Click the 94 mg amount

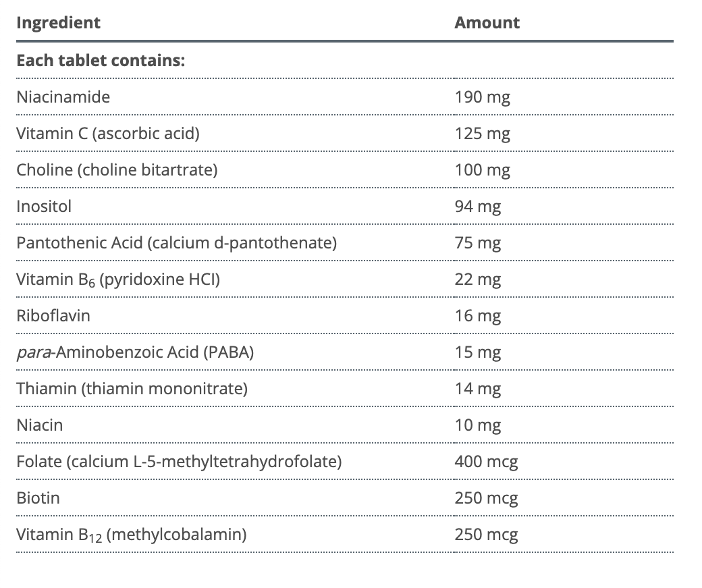coord(477,206)
